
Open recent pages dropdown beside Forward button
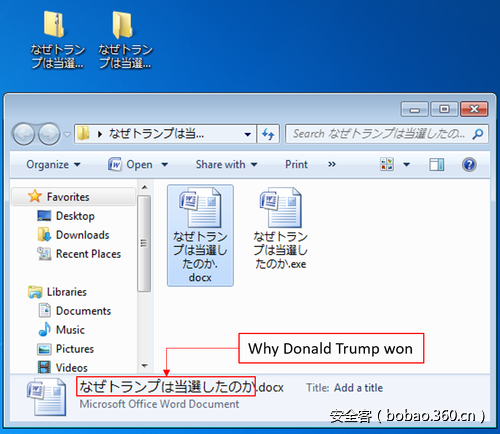coord(67,135)
